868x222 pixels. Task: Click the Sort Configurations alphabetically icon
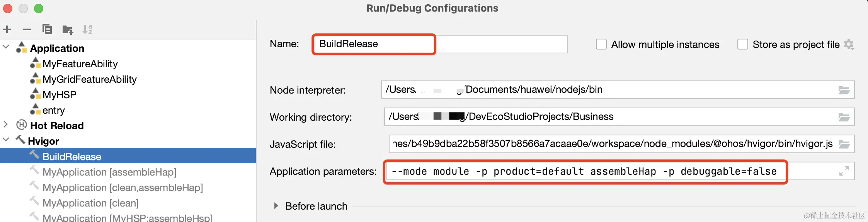pos(87,29)
